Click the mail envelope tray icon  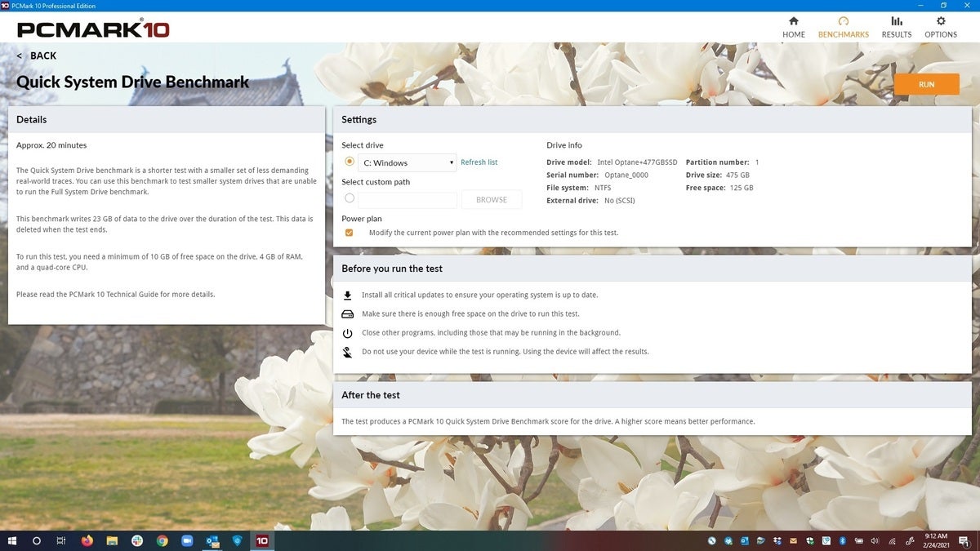coord(793,540)
